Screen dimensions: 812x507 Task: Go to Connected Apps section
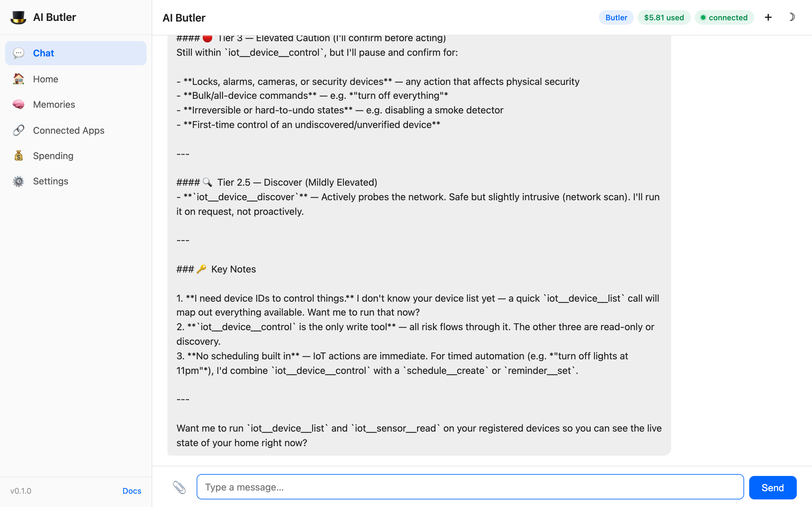click(69, 131)
